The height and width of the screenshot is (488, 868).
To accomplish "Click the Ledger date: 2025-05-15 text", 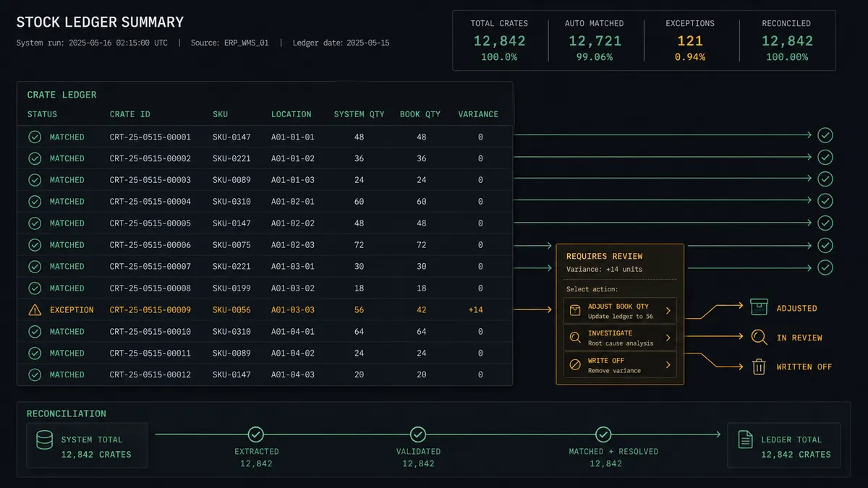I will (x=341, y=43).
